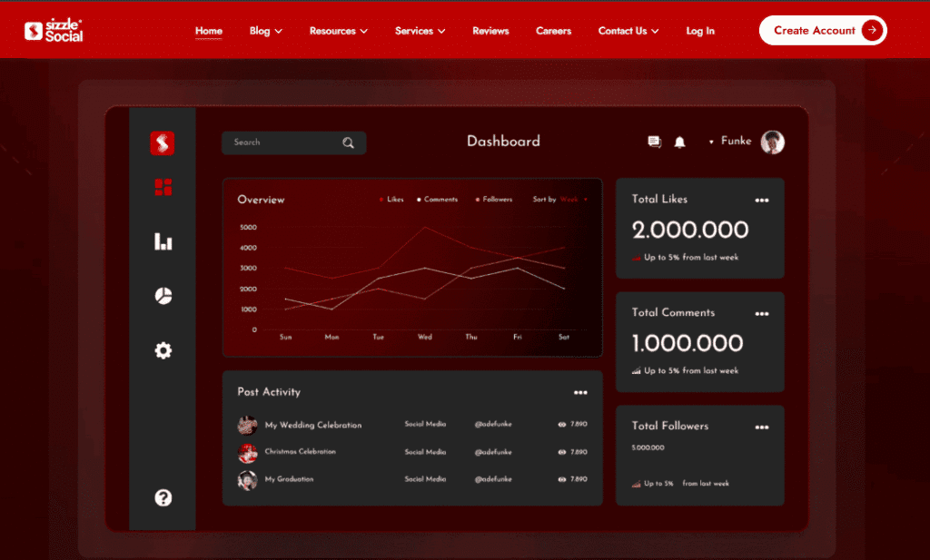The height and width of the screenshot is (560, 930).
Task: Toggle the Followers legend series
Action: pos(493,200)
